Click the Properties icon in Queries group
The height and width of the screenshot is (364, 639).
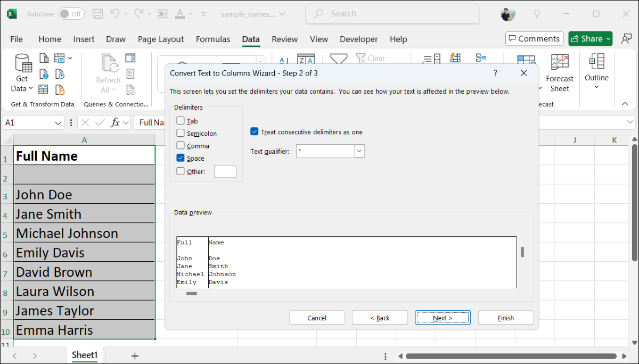point(130,73)
